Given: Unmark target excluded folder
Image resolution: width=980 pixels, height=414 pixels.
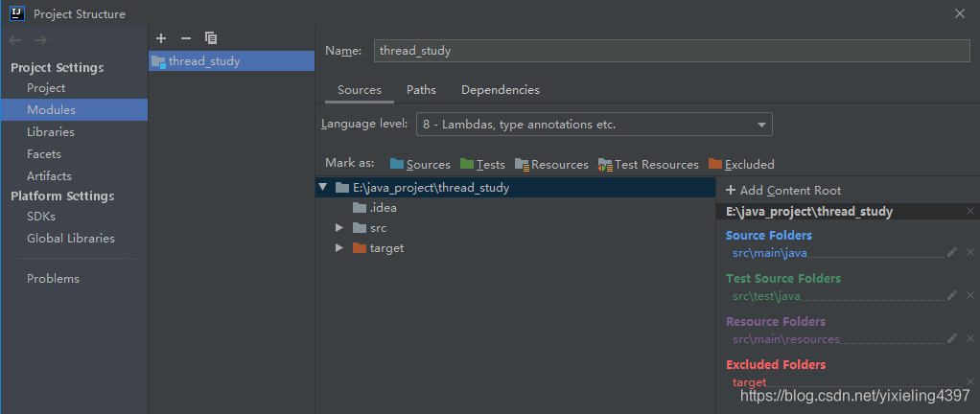Looking at the screenshot, I should [970, 381].
